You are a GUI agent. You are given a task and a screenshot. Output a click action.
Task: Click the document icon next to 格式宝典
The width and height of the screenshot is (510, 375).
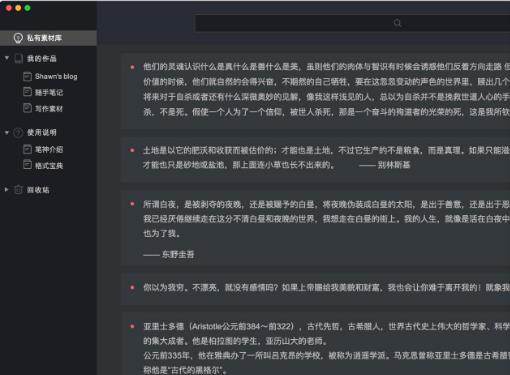pyautogui.click(x=27, y=165)
